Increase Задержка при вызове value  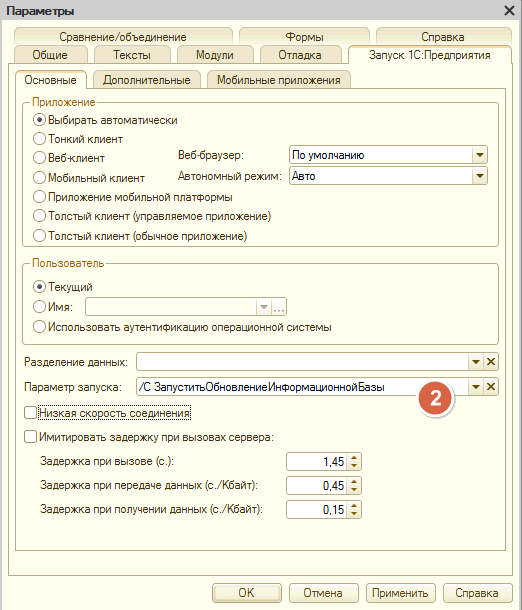point(354,458)
